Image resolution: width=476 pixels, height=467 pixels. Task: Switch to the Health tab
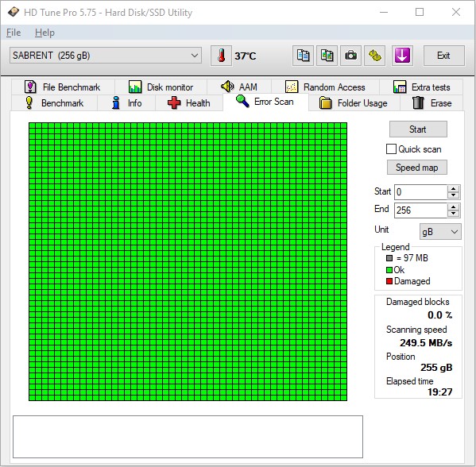[x=189, y=103]
